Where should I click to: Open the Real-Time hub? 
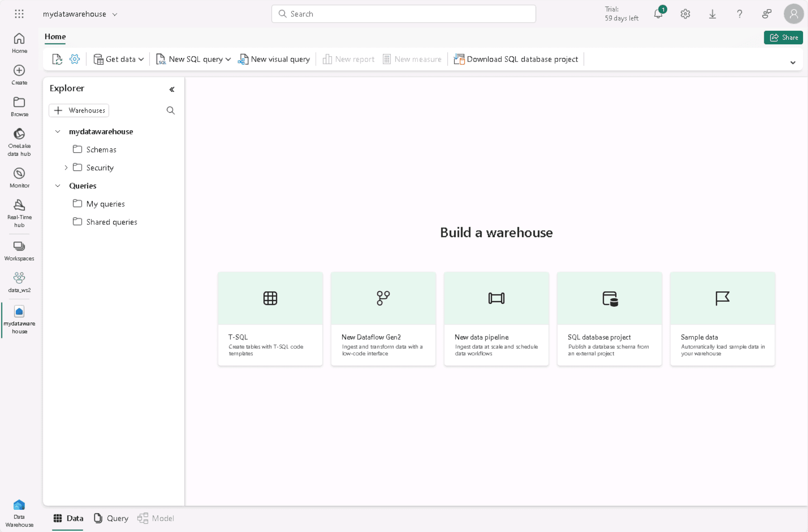coord(19,213)
